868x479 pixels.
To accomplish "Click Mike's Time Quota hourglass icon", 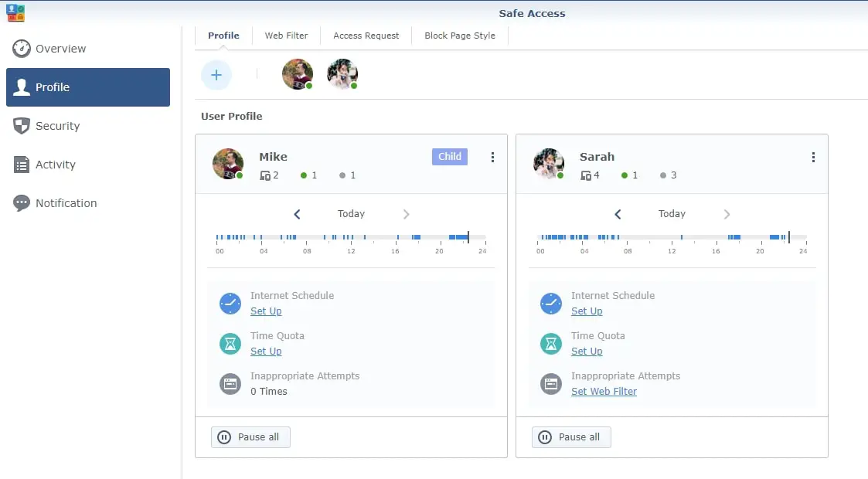I will [x=230, y=344].
